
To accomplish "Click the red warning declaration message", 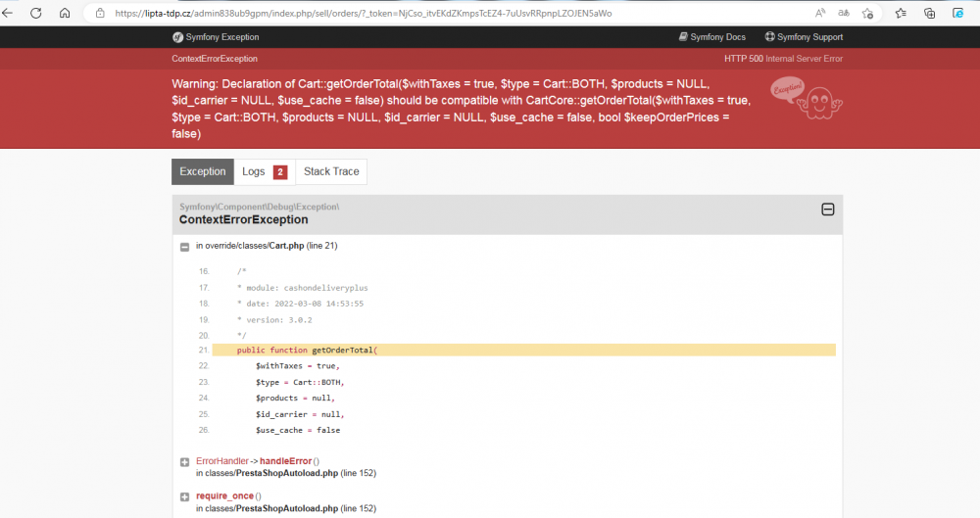I will (x=462, y=109).
